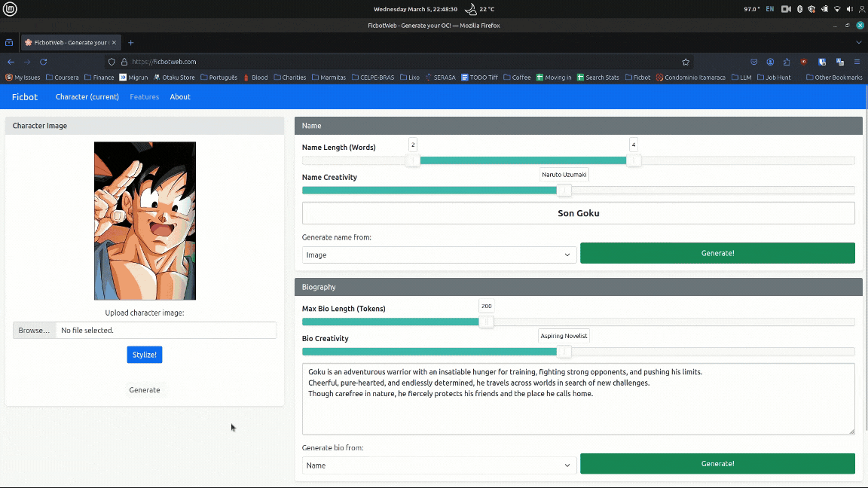The height and width of the screenshot is (488, 868).
Task: Open the security shield tray icon
Action: tap(811, 9)
